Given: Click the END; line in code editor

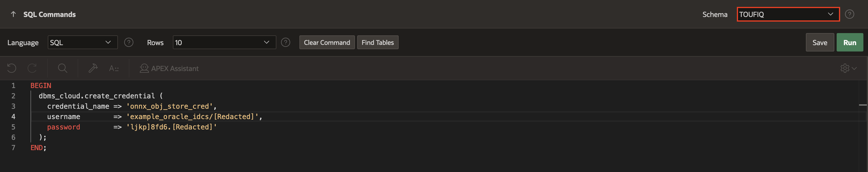Looking at the screenshot, I should point(39,148).
